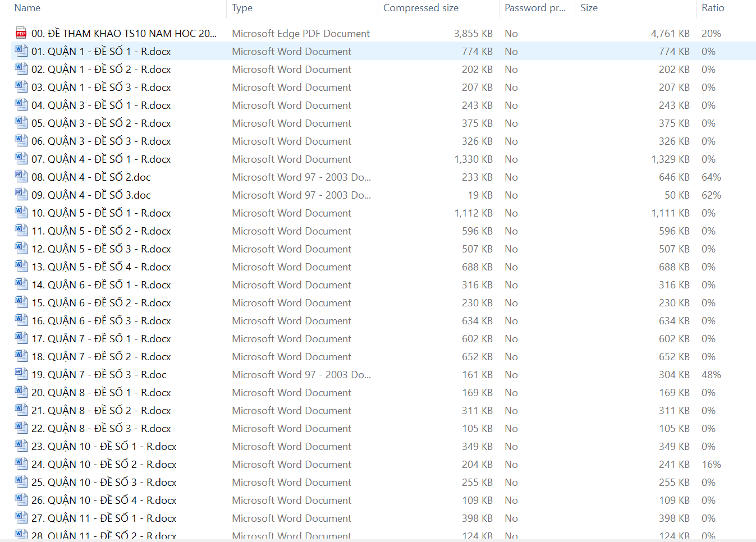This screenshot has height=542, width=756.
Task: Select file 17. QUẬN 7 - ĐỀ SỐ 1 - R.docx
Action: (101, 339)
